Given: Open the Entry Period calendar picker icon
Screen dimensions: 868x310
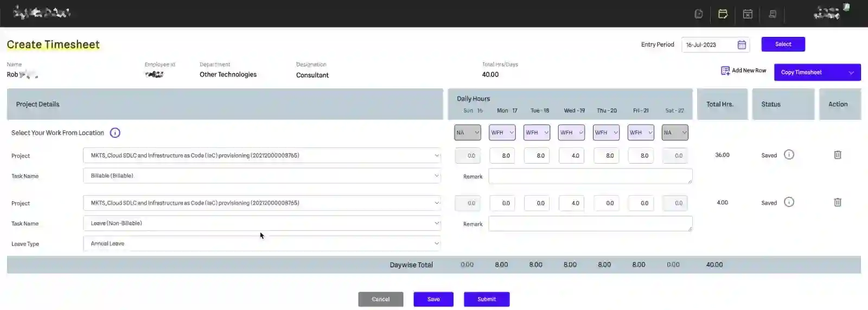Looking at the screenshot, I should pos(742,45).
